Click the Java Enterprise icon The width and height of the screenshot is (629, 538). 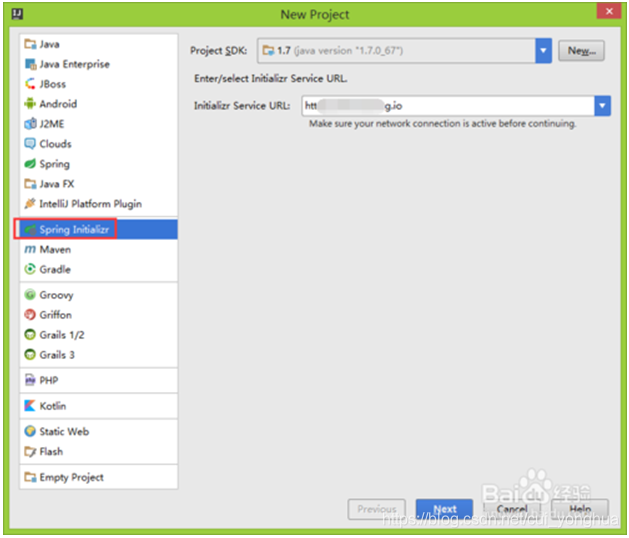30,64
